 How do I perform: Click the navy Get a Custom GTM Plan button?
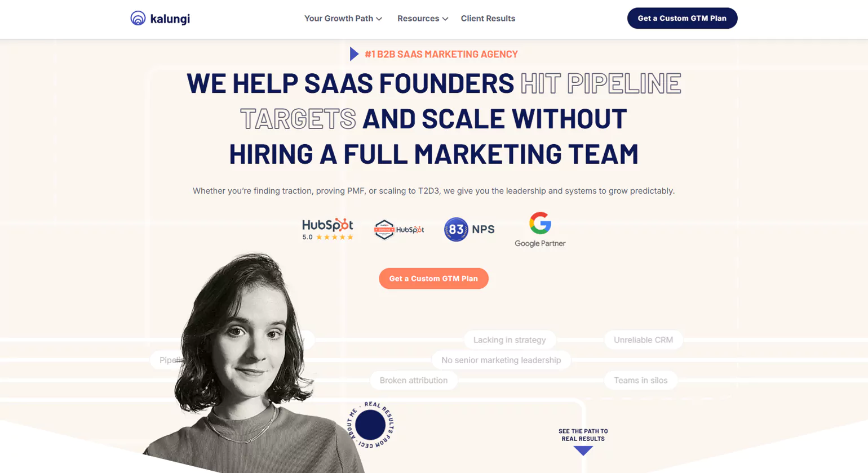[x=682, y=18]
